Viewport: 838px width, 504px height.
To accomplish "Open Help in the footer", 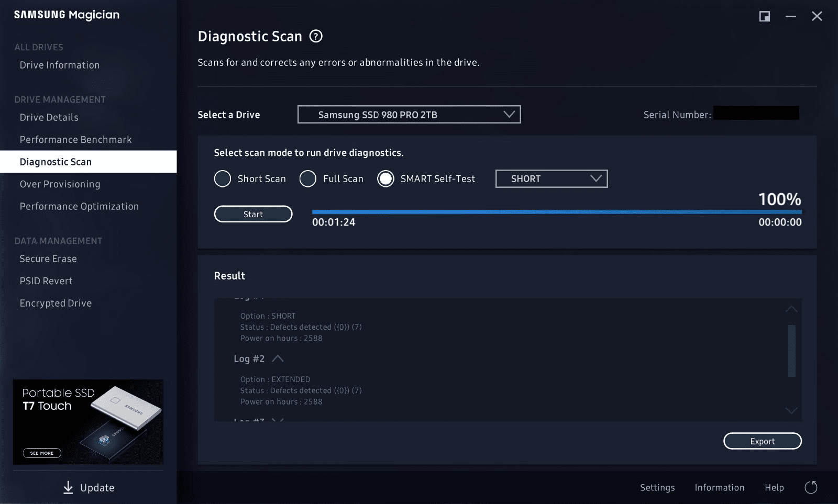I will [x=774, y=487].
